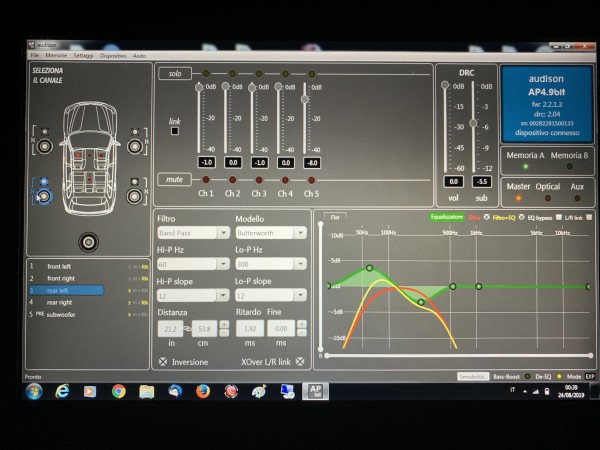The height and width of the screenshot is (450, 600).
Task: Click the DRC vol slider handle
Action: tap(445, 85)
